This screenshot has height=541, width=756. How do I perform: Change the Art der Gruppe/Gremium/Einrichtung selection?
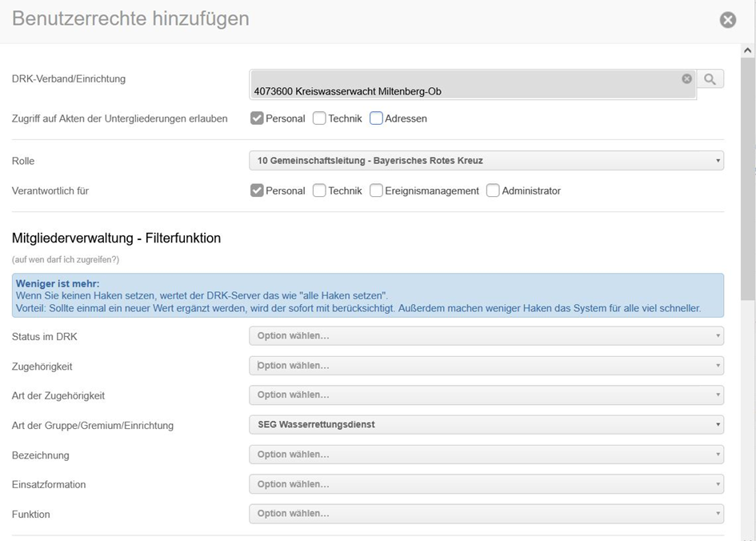point(486,424)
